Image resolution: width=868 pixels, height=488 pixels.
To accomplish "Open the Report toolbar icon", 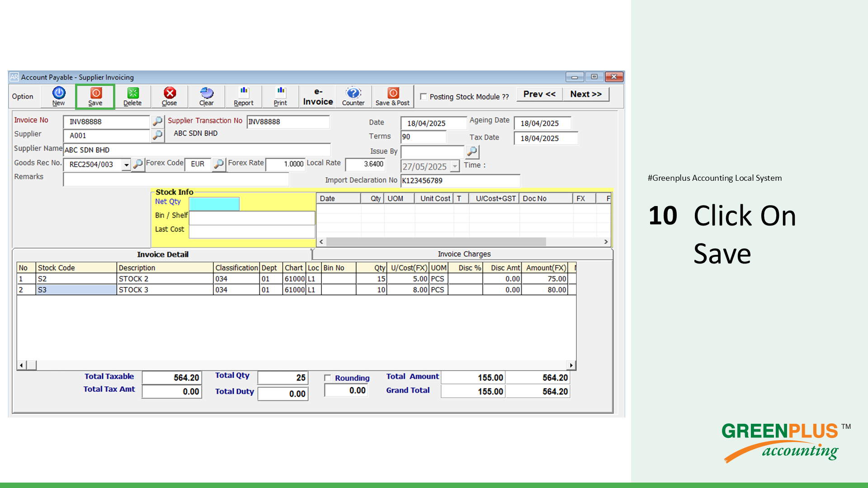I will pos(244,96).
